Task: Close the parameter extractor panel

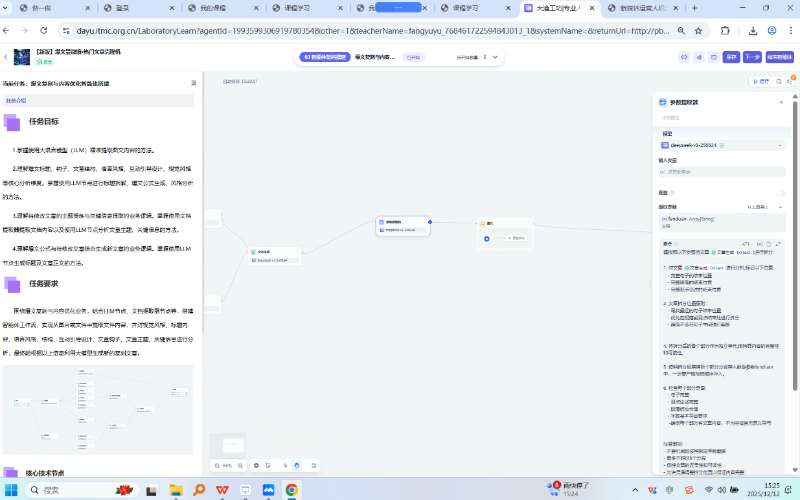Action: 782,102
